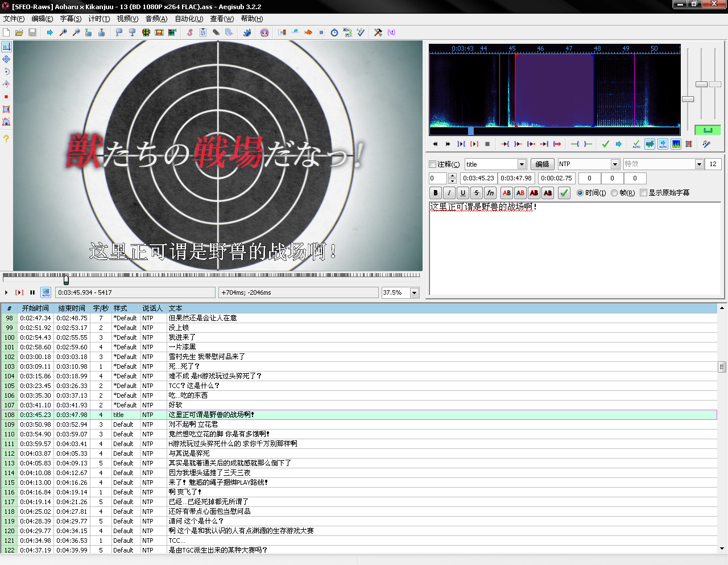The width and height of the screenshot is (728, 565).
Task: Zoom the video in with the magnifier plus icon
Action: (x=63, y=32)
